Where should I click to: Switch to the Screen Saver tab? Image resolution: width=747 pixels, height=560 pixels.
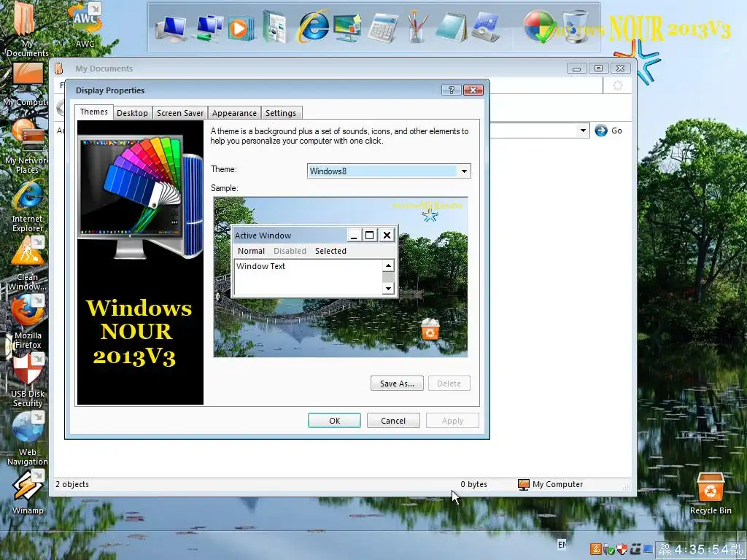[180, 113]
